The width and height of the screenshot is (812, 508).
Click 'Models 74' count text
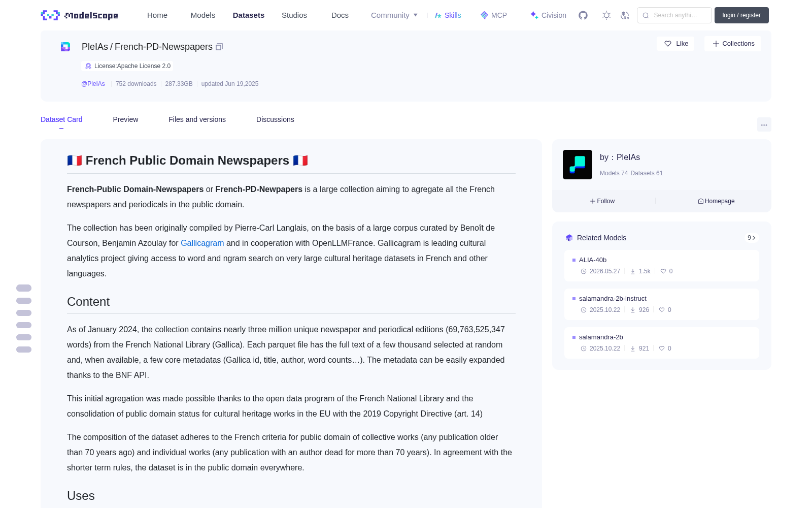[x=614, y=173]
